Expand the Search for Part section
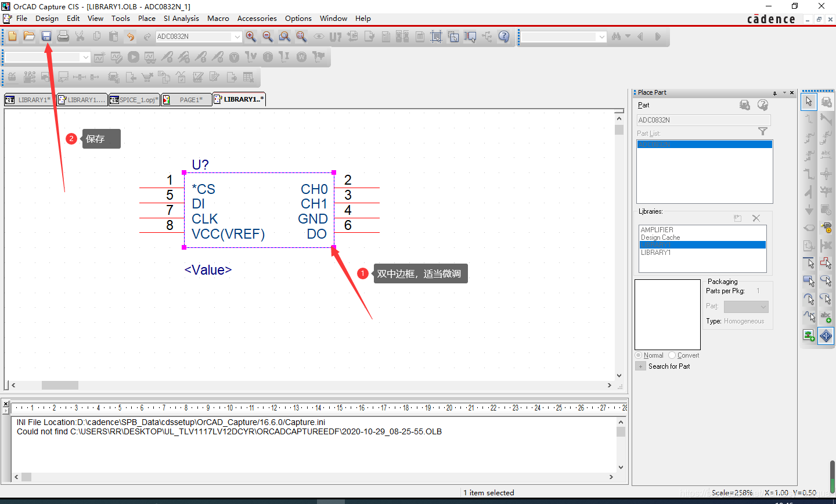The height and width of the screenshot is (504, 836). [640, 366]
